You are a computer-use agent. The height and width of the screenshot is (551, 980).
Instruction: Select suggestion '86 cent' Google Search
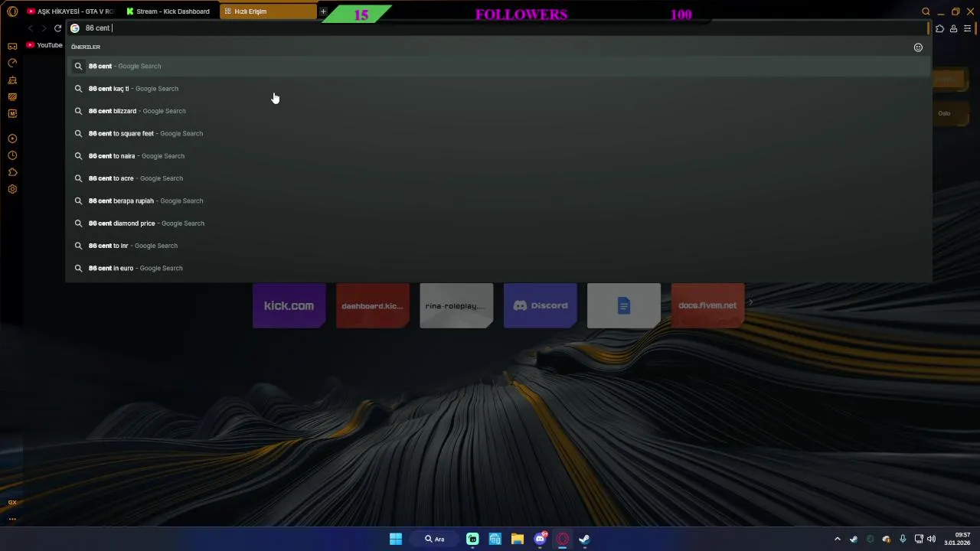(x=498, y=66)
